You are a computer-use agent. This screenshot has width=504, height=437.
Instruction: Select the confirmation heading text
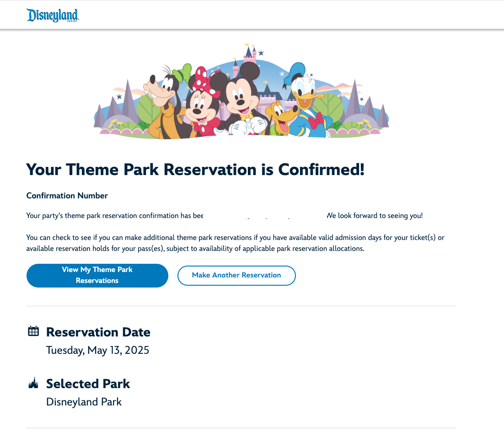pyautogui.click(x=195, y=170)
